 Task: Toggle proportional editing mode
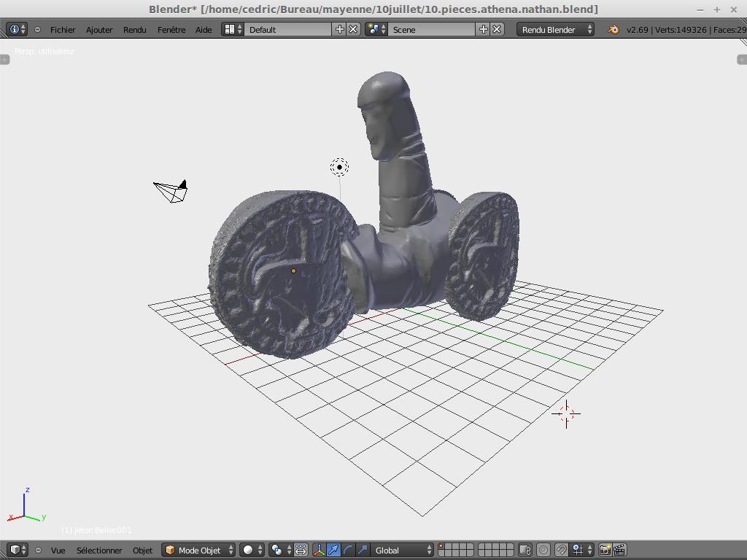pos(543,551)
